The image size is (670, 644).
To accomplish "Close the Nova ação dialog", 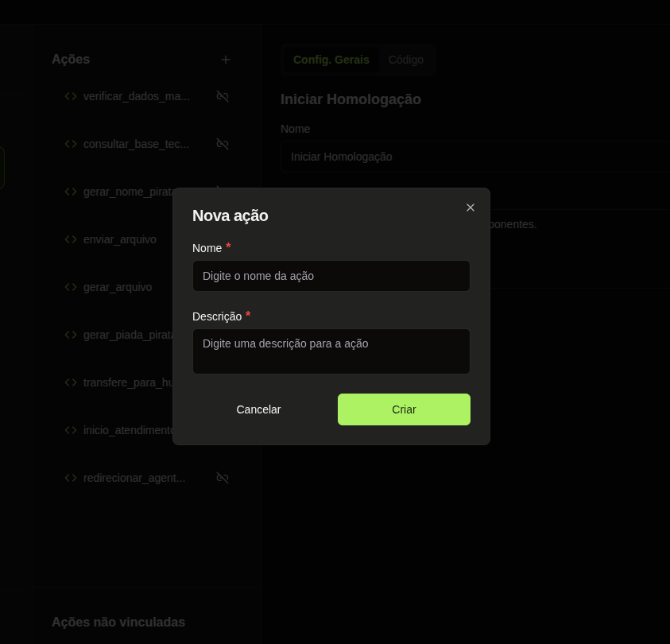I will 471,208.
